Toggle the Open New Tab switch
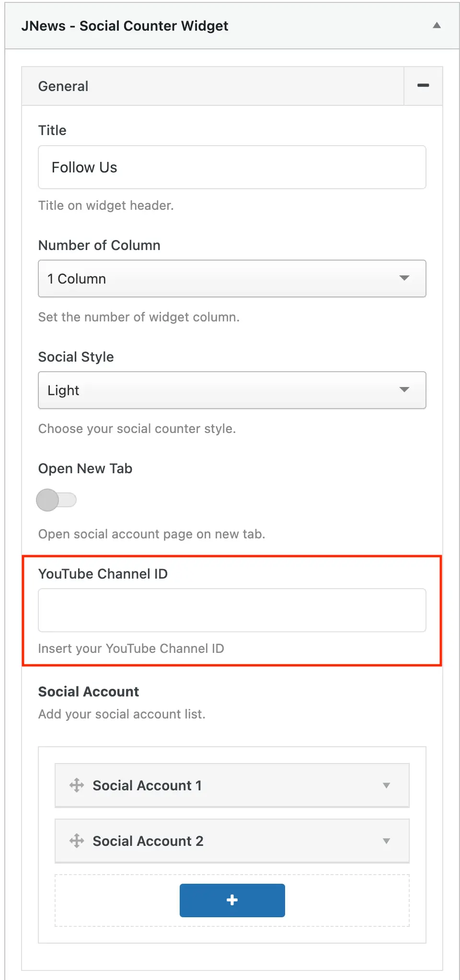 56,500
